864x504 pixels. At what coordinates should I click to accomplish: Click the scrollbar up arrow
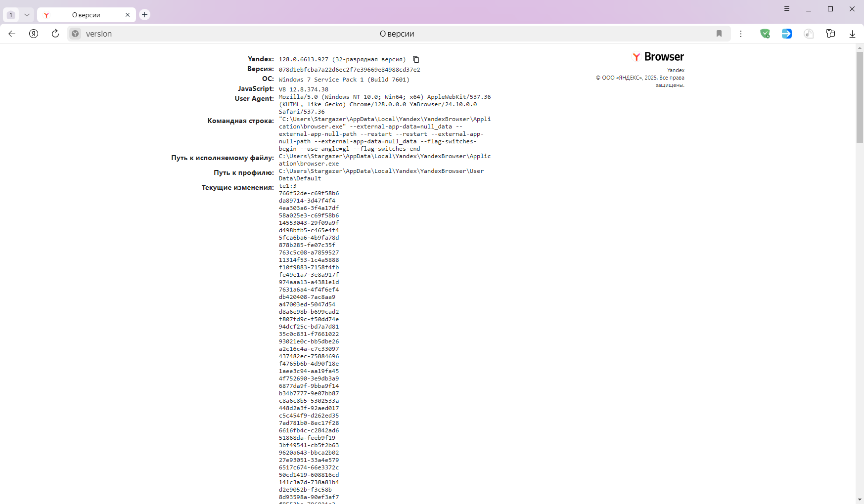(860, 48)
